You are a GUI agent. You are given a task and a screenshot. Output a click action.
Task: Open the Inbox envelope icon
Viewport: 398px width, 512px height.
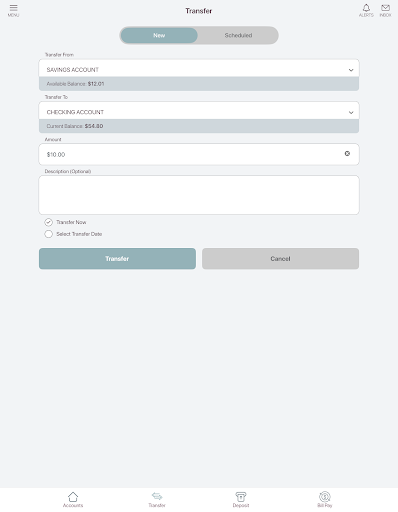[385, 8]
